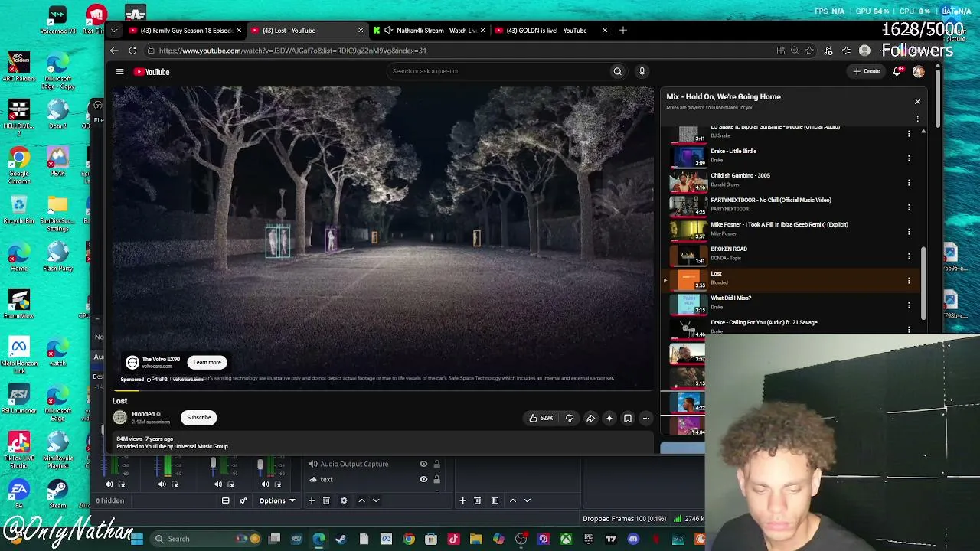Click the sparkle Ask button under video
Image resolution: width=980 pixels, height=551 pixels.
click(609, 418)
